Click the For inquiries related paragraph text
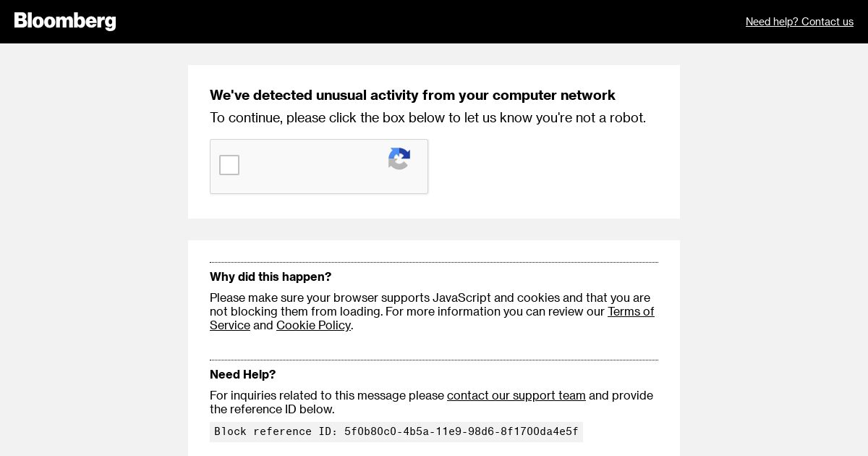Viewport: 868px width, 456px height. tap(327, 396)
